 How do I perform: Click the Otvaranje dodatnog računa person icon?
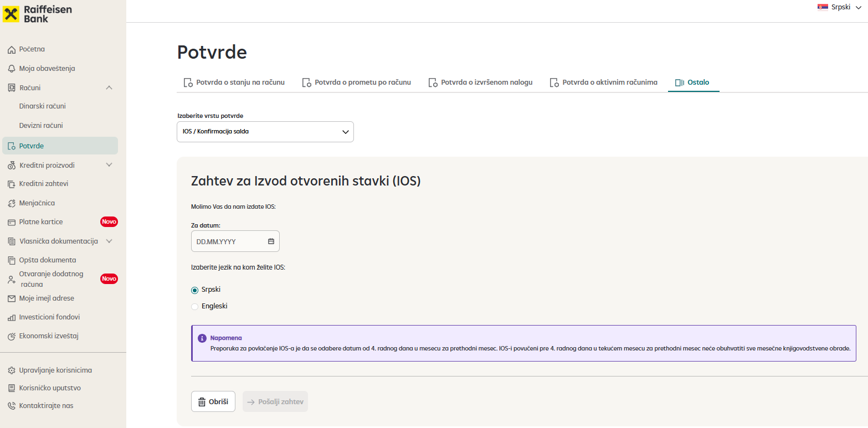(12, 280)
